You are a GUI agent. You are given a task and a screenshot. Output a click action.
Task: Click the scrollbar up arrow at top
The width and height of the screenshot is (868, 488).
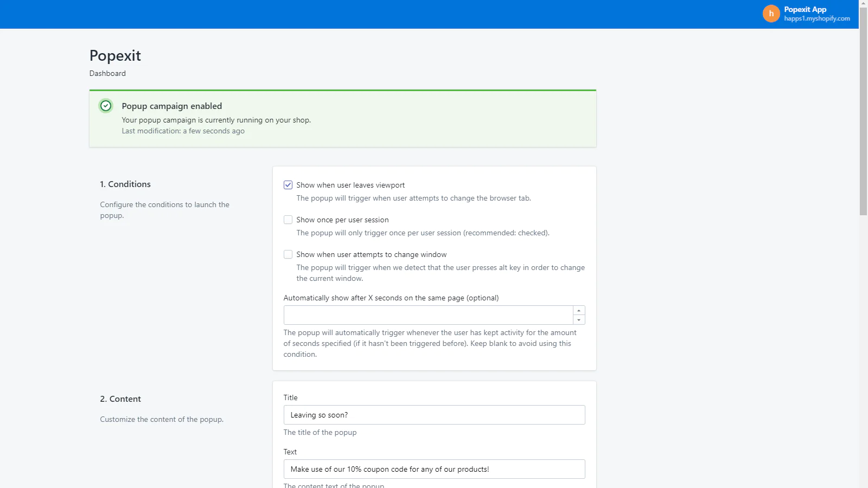863,3
